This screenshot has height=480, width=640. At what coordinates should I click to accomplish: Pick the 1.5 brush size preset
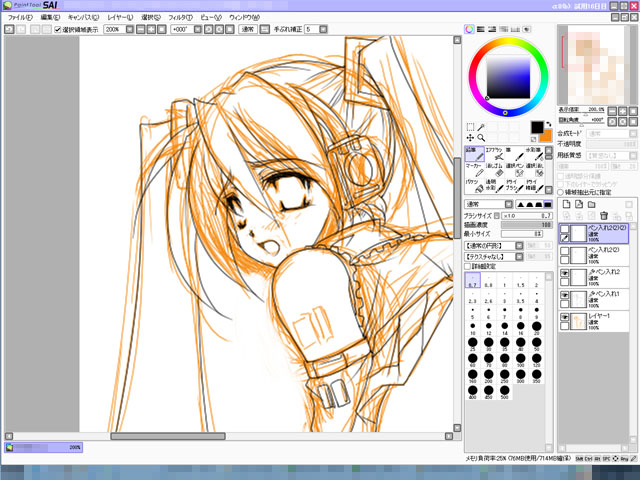pyautogui.click(x=520, y=280)
